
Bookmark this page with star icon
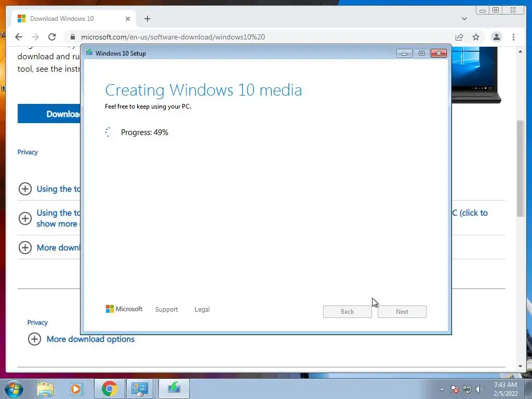[476, 37]
